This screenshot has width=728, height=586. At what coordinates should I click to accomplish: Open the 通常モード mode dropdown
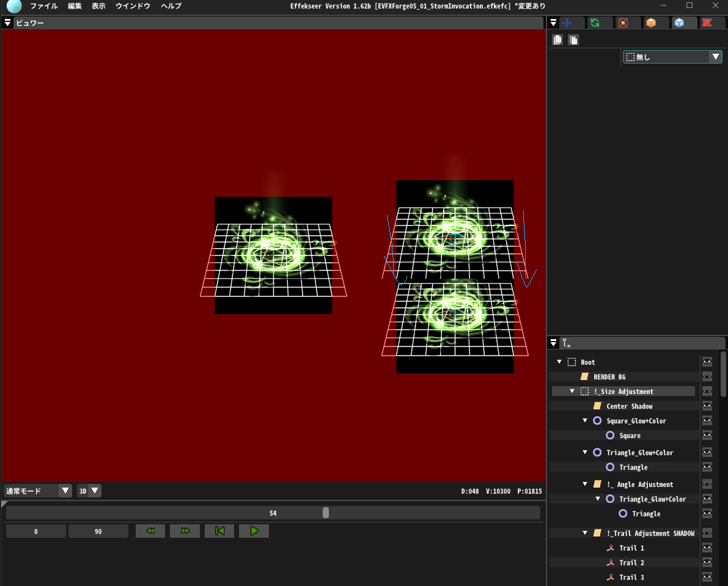(38, 491)
